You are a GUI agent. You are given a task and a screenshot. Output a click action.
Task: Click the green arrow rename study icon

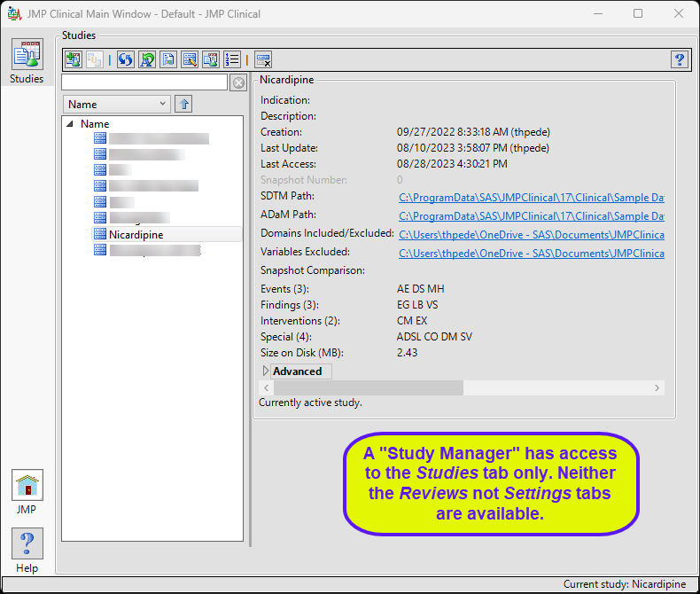point(147,59)
